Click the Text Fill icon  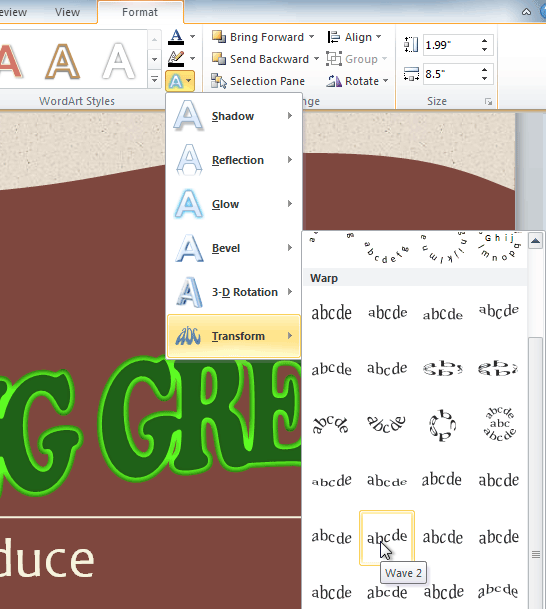[x=176, y=37]
